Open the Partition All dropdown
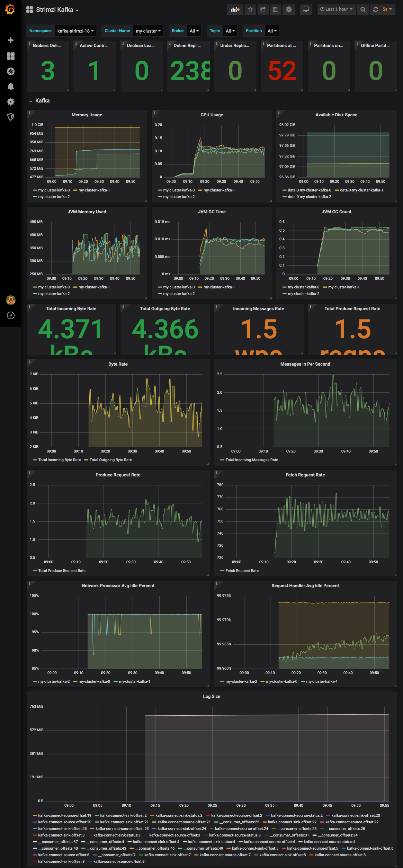The image size is (403, 868). (272, 31)
